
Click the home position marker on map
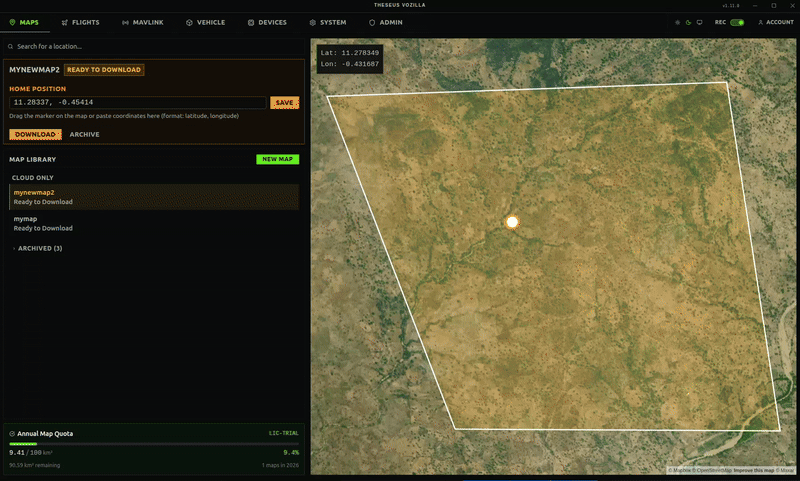[x=512, y=222]
